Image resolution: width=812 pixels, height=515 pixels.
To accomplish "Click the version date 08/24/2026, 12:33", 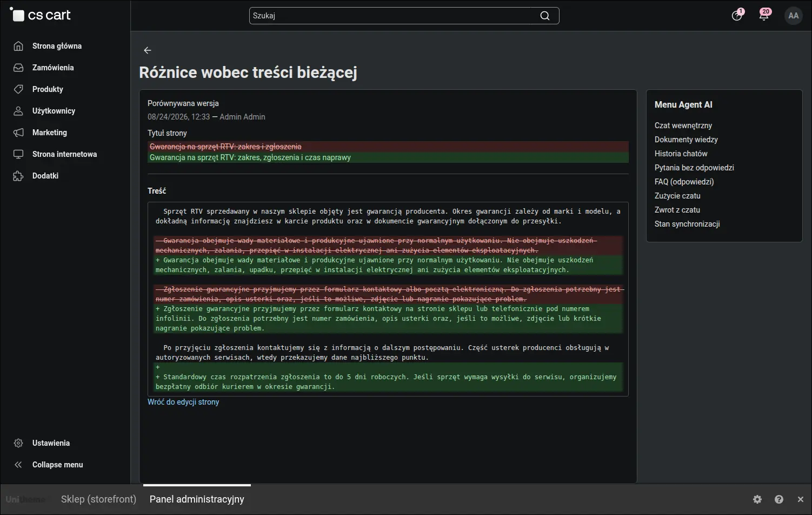I will click(x=178, y=117).
